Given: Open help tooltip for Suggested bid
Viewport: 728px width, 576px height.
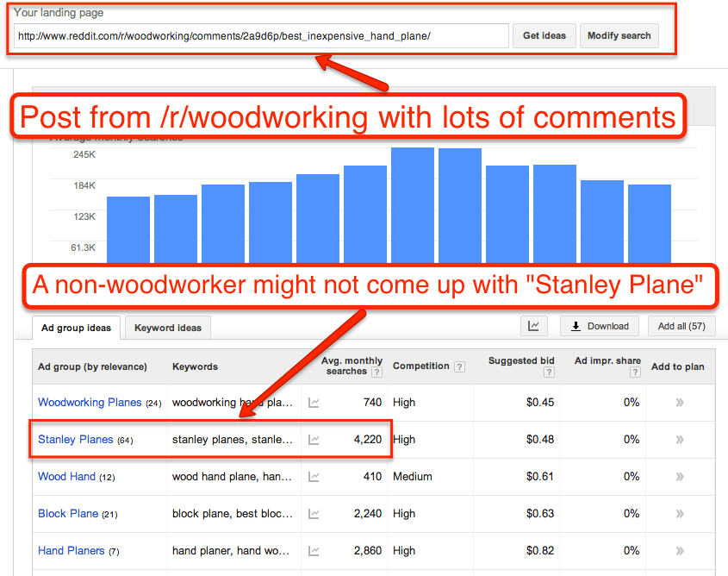Looking at the screenshot, I should (x=549, y=372).
